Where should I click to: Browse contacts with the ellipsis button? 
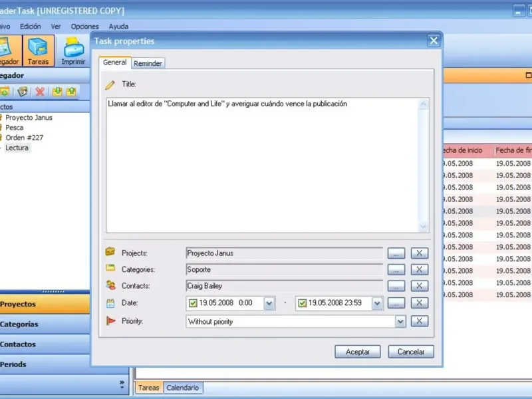tap(396, 286)
